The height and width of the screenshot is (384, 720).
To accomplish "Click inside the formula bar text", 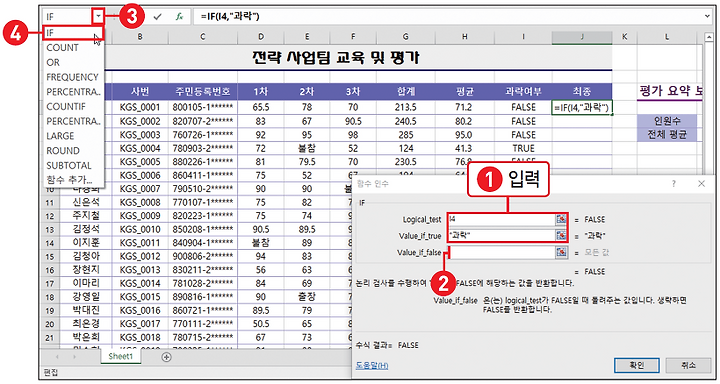I will 448,17.
